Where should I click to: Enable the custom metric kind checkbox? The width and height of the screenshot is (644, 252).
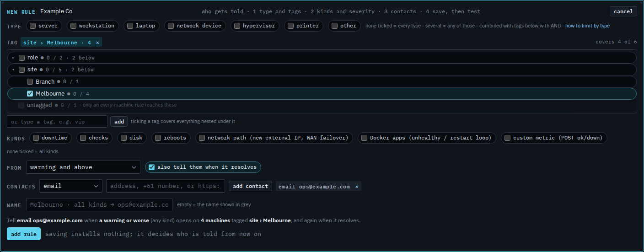point(507,138)
